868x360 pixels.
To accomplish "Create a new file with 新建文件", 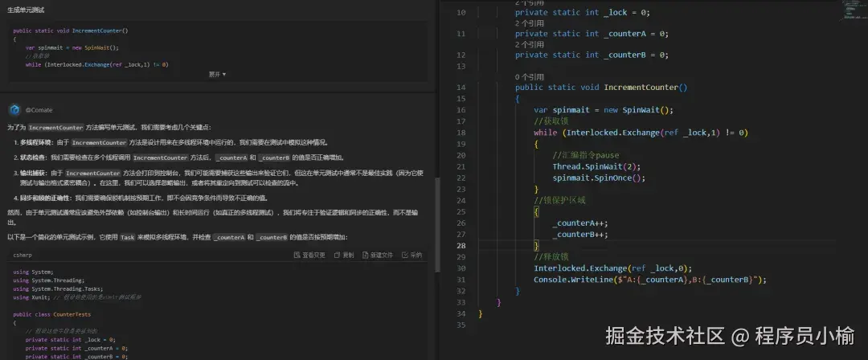I will [378, 256].
